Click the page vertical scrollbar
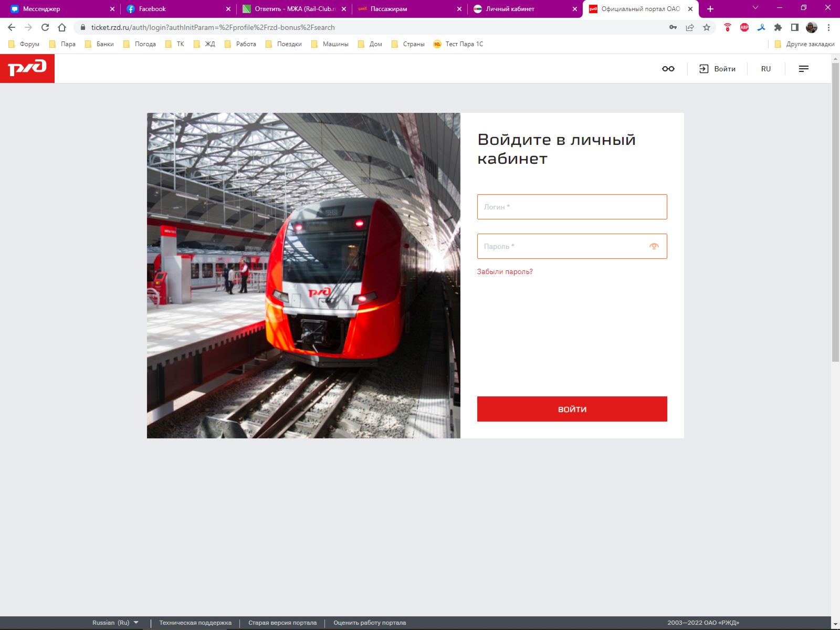Image resolution: width=840 pixels, height=630 pixels. click(x=835, y=210)
